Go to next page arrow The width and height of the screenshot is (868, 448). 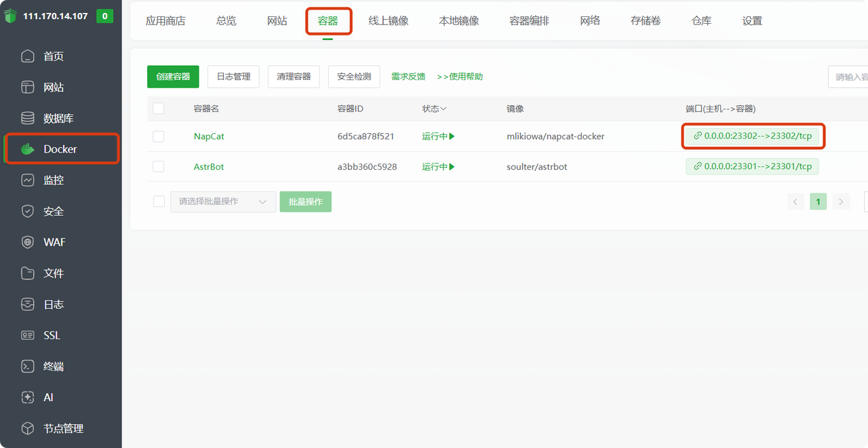[x=841, y=202]
